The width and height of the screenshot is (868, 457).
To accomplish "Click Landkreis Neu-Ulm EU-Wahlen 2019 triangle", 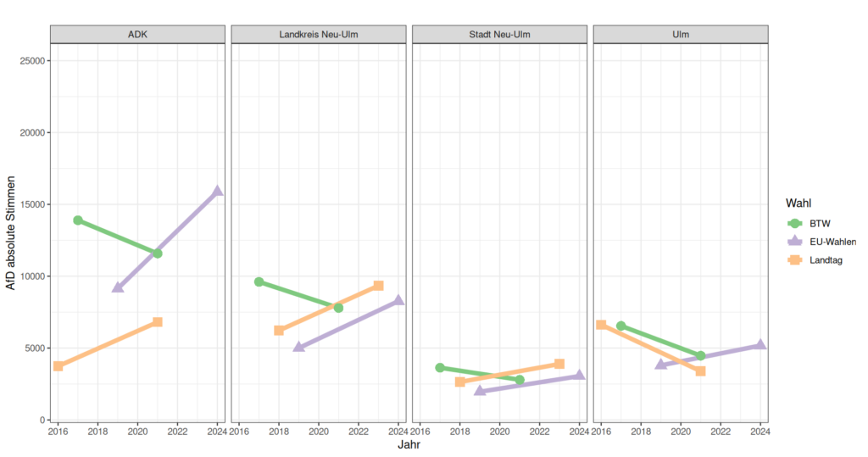I will pos(298,348).
